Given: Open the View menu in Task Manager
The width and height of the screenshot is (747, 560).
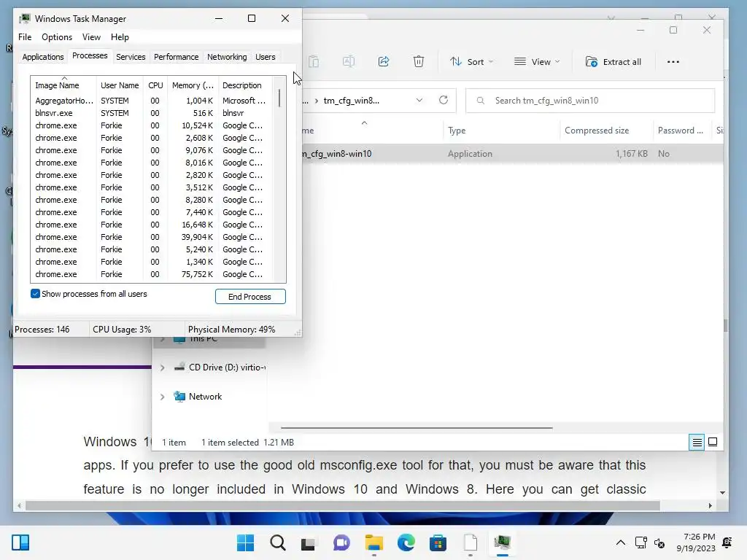Looking at the screenshot, I should point(91,37).
